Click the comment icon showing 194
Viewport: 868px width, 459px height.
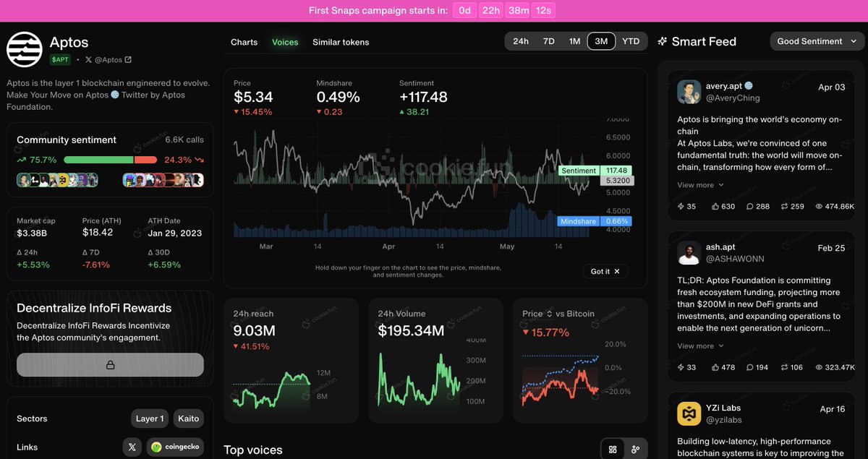(x=750, y=367)
